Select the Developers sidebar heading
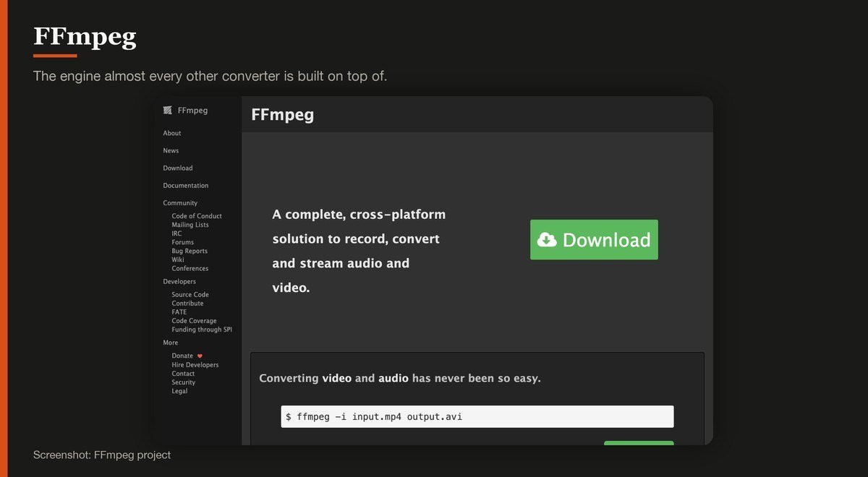 point(179,281)
